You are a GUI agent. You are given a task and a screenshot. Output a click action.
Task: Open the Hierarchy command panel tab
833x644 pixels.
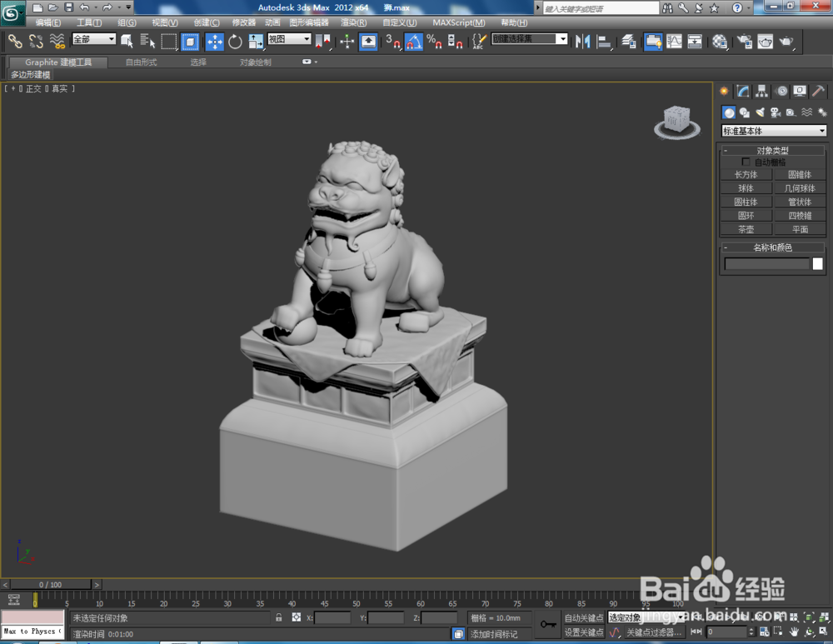coord(762,91)
